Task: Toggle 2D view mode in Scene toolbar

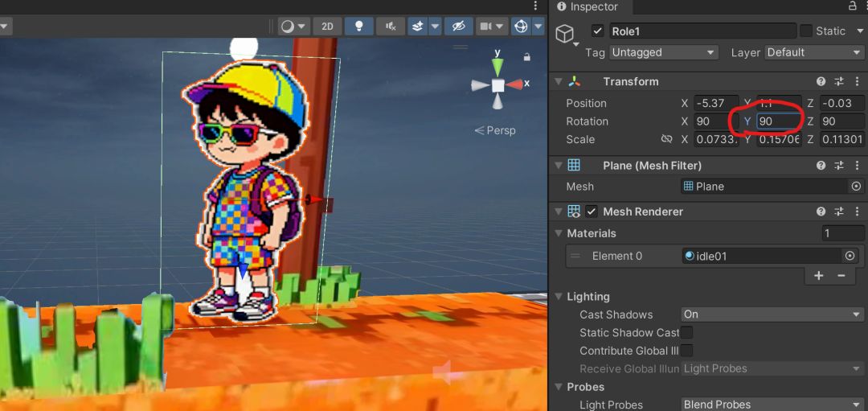Action: click(x=327, y=27)
